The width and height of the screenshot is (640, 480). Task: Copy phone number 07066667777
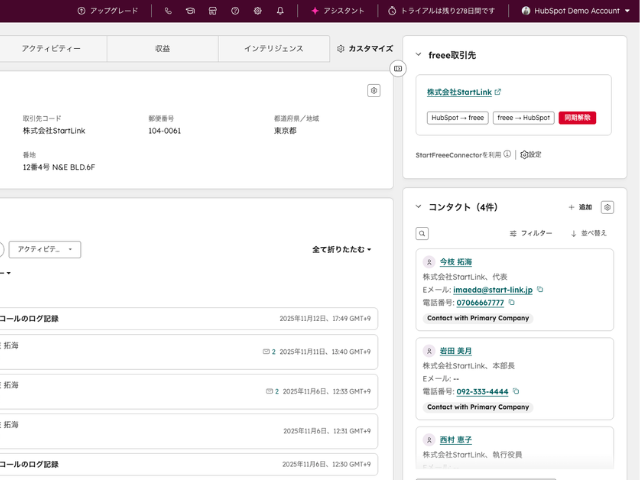[x=511, y=302]
